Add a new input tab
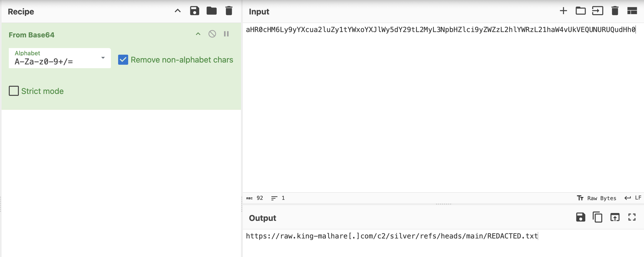 (x=563, y=11)
